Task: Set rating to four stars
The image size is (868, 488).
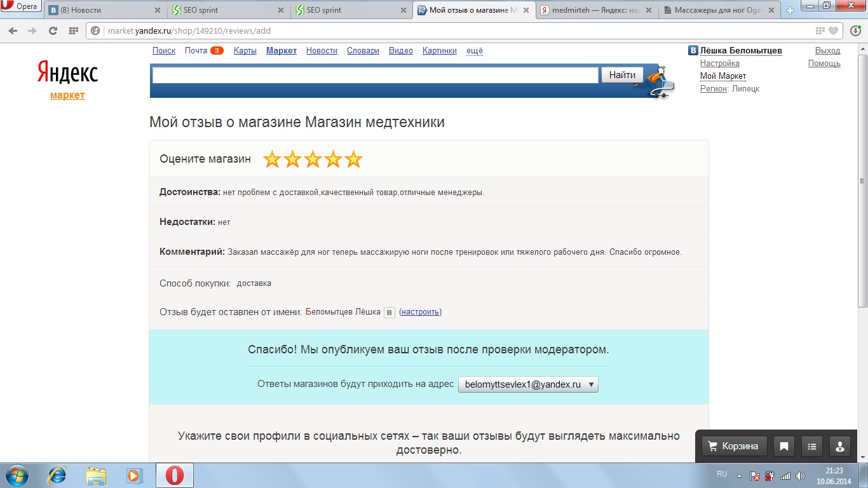Action: pyautogui.click(x=333, y=159)
